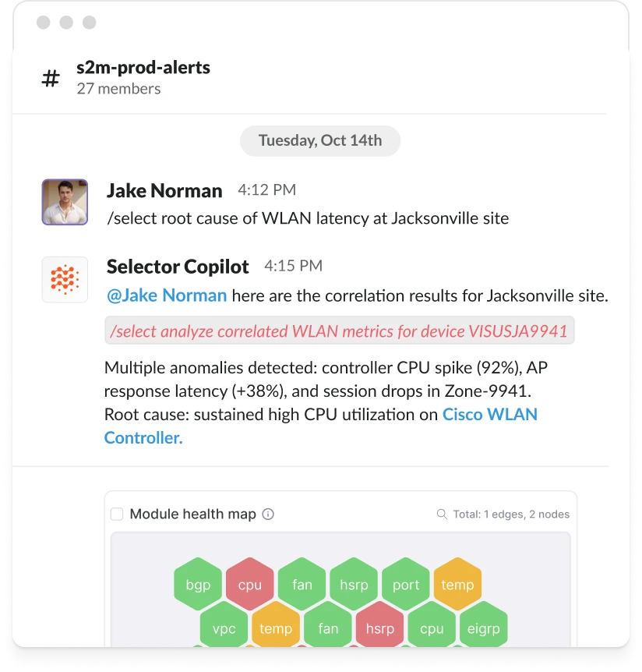
Task: Click the search magnifier icon in health map
Action: coord(442,515)
